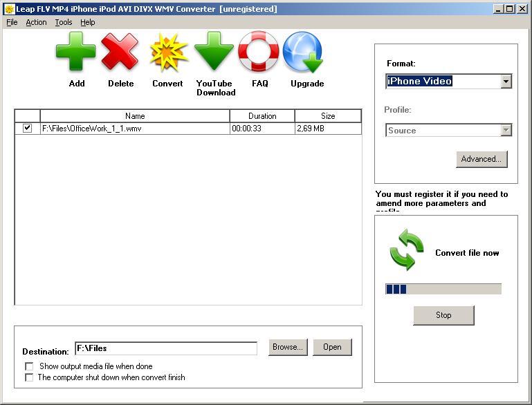The height and width of the screenshot is (405, 532).
Task: Click the app icon in title bar
Action: 10,9
